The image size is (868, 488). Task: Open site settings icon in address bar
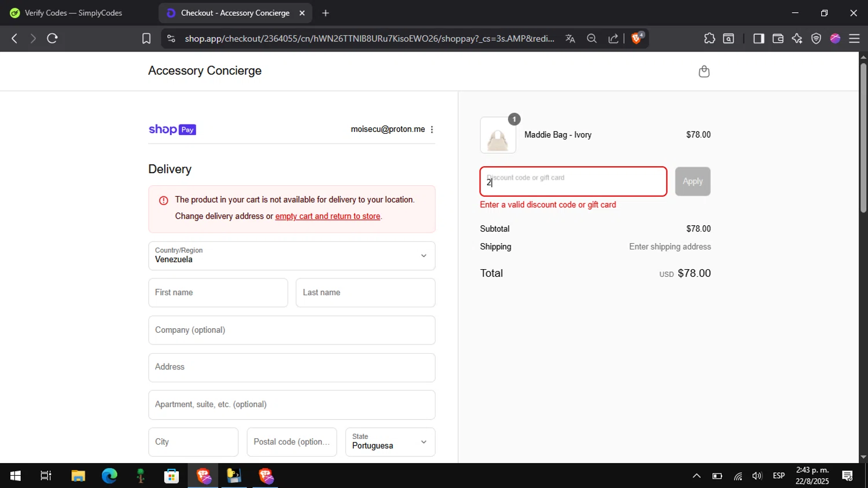[x=171, y=38]
